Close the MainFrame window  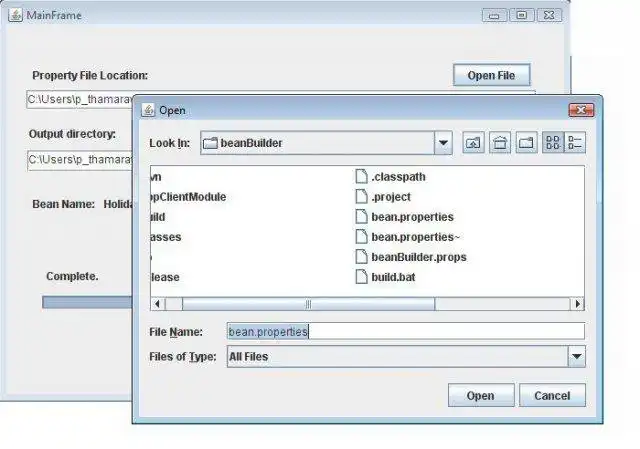point(549,16)
